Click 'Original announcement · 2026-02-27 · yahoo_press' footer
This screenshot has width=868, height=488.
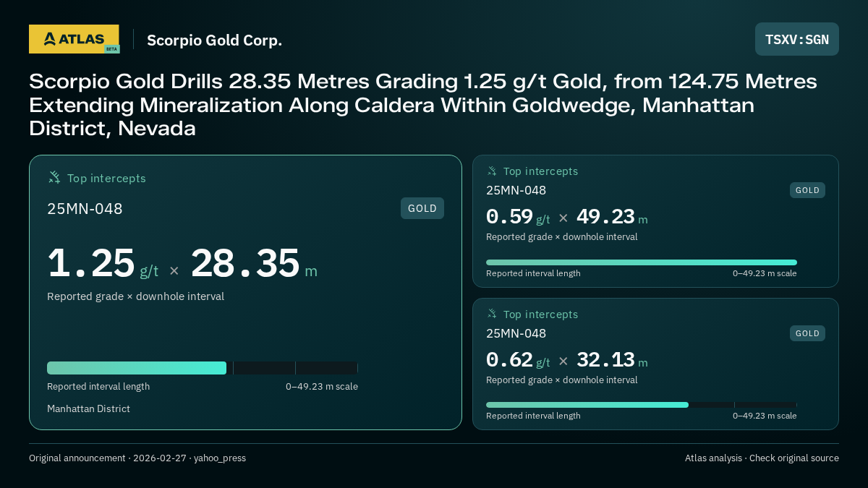tap(137, 458)
